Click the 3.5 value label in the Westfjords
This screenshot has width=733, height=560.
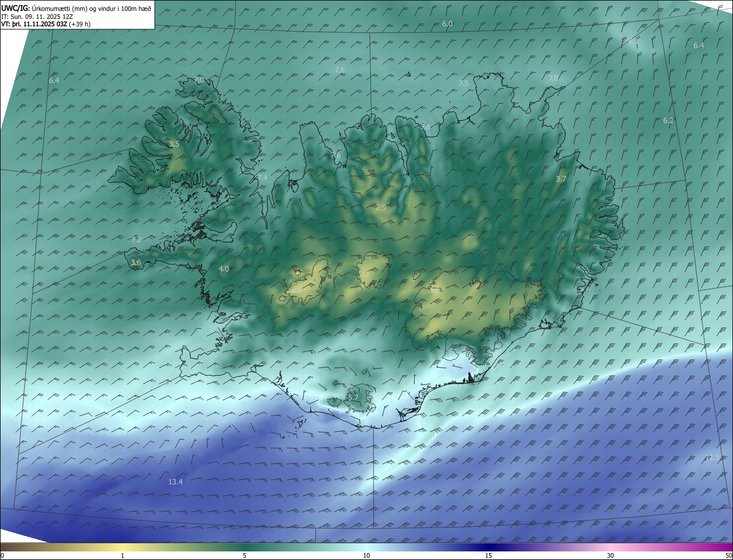[174, 144]
